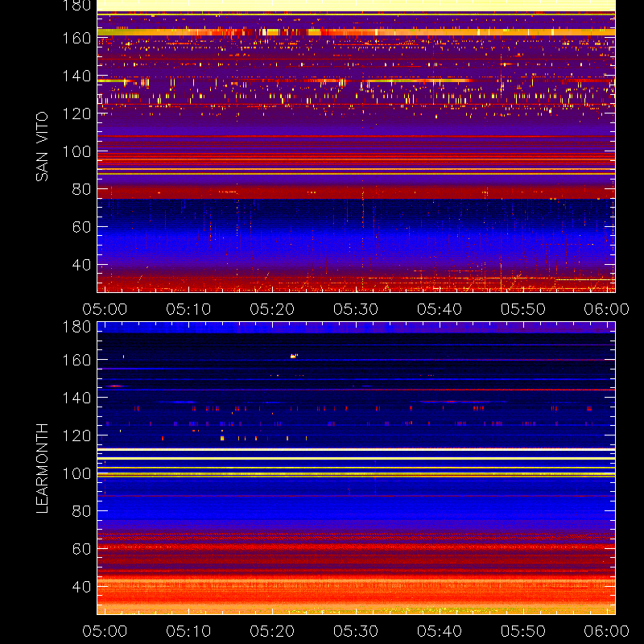
Task: Select the 60 frequency label on Learmonth axis
Action: coord(81,549)
